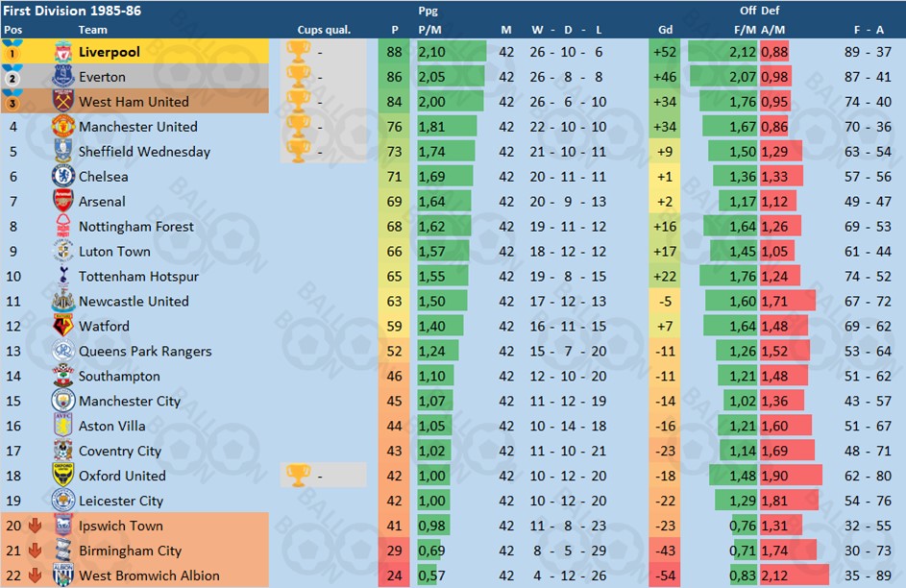Select the West Ham United crest
Image resolution: width=906 pixels, height=588 pixels.
coord(63,101)
